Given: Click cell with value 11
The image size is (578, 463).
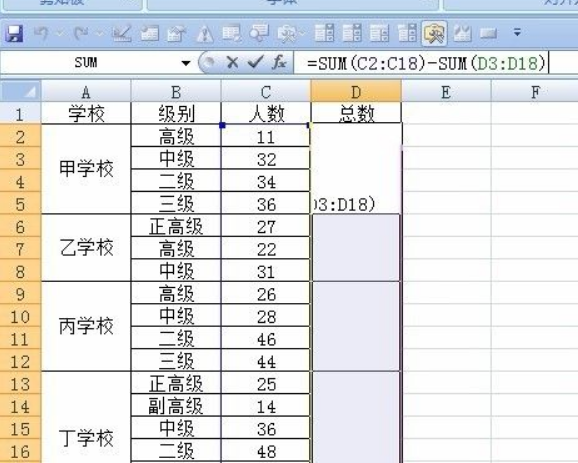Looking at the screenshot, I should tap(266, 136).
